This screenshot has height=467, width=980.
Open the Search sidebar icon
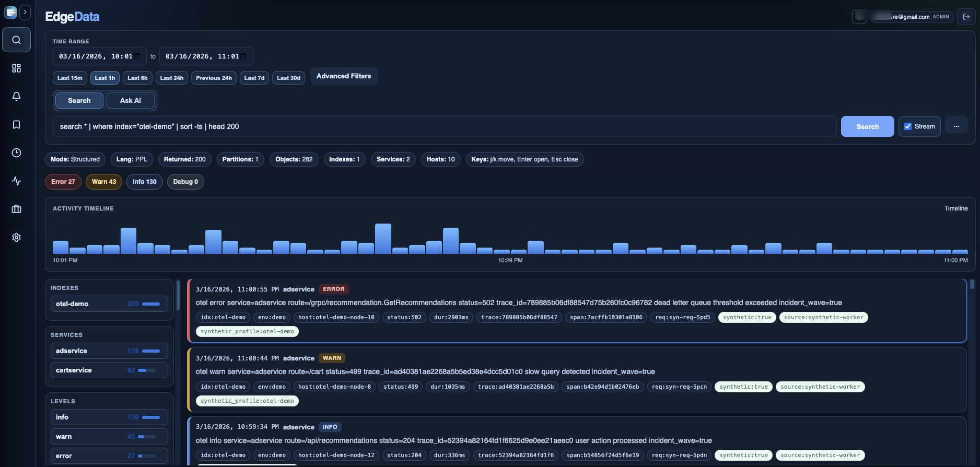coord(17,40)
